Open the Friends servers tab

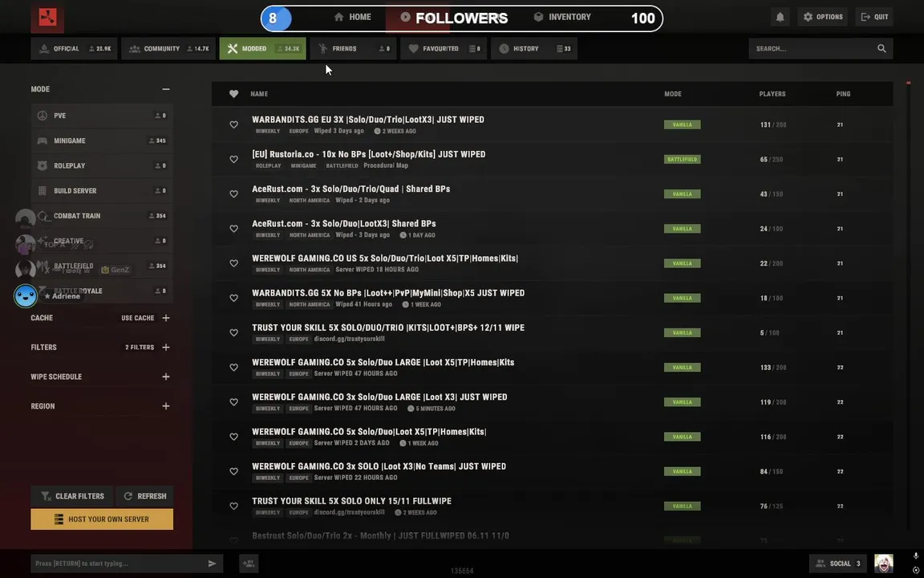click(x=353, y=48)
